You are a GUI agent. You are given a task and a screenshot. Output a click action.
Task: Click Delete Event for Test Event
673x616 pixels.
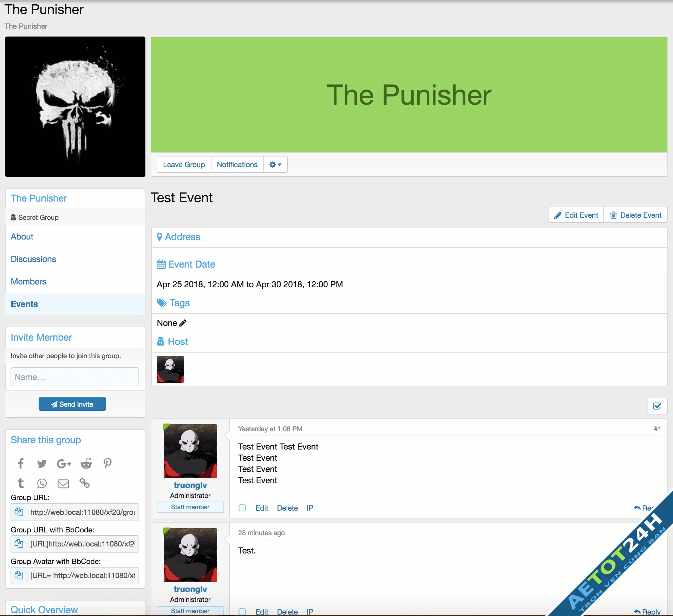pos(636,215)
